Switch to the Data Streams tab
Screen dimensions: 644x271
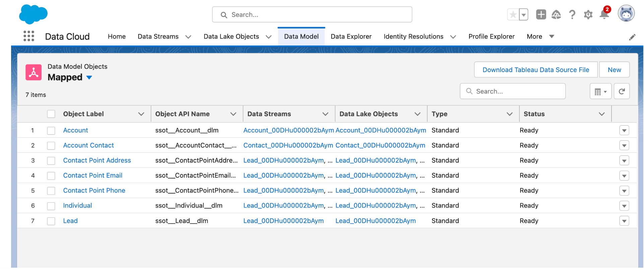158,37
